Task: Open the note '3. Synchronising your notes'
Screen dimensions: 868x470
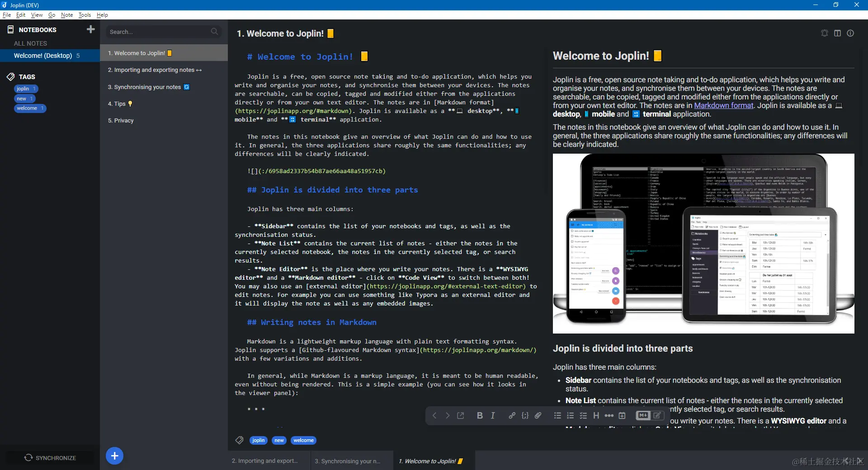Action: pyautogui.click(x=164, y=87)
